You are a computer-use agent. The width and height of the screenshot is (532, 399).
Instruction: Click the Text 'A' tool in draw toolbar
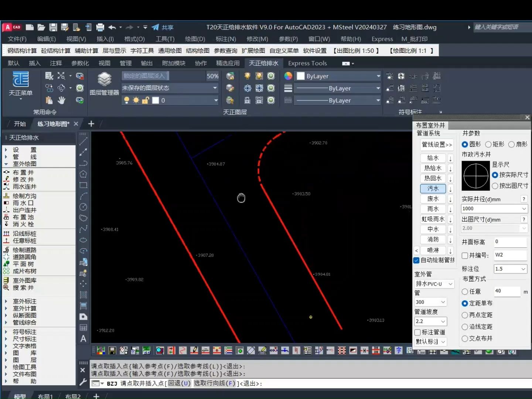click(83, 339)
